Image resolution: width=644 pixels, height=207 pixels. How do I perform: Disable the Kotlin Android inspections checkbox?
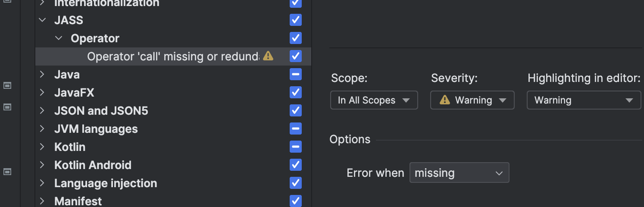click(296, 165)
